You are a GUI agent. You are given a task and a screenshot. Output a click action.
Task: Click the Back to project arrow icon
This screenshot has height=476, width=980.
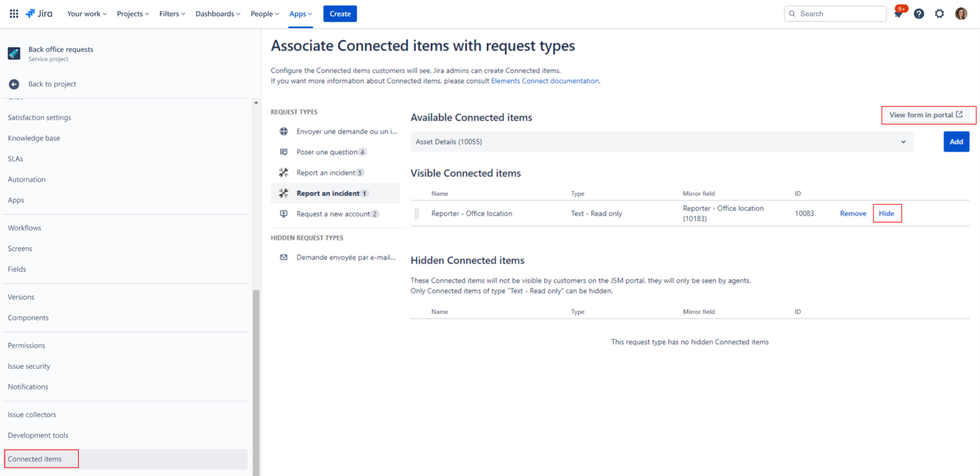click(14, 84)
